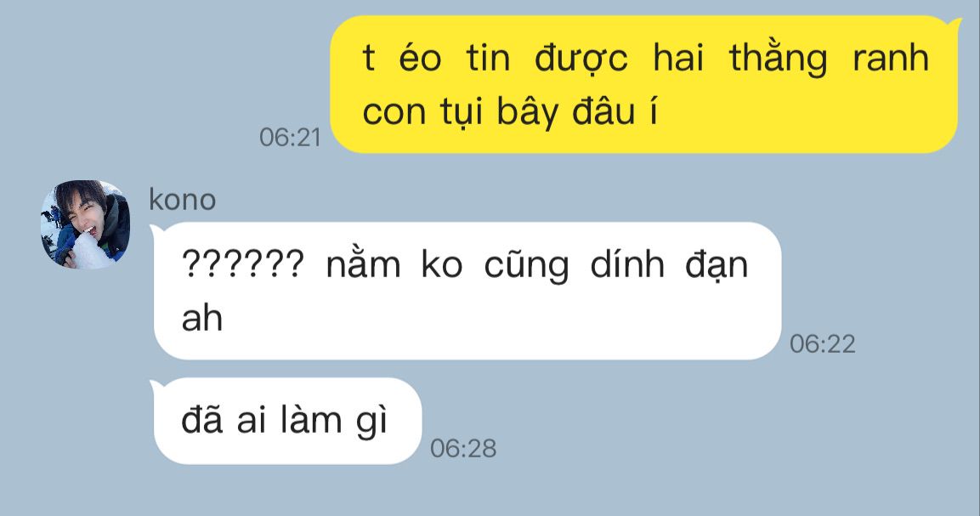Click the word "dính" in kono's message
Image resolution: width=980 pixels, height=516 pixels.
(627, 264)
